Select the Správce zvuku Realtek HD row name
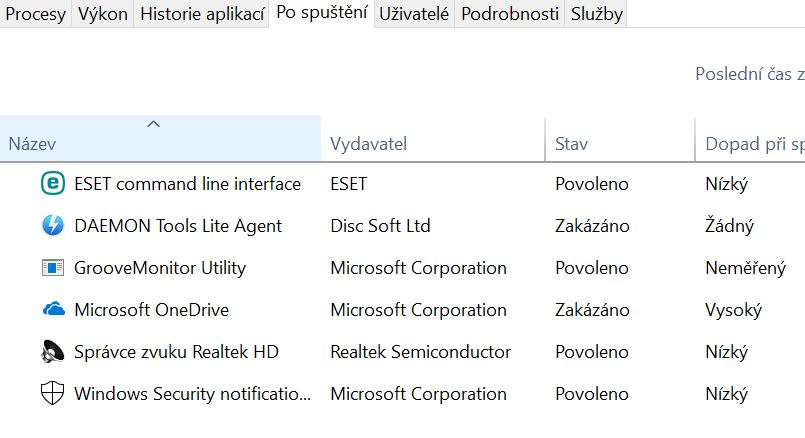 click(176, 352)
